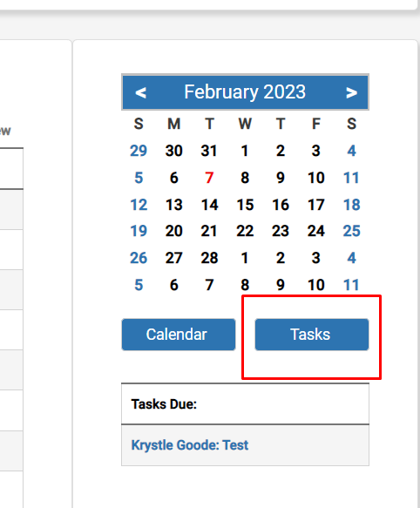
Task: Choose February 22 date
Action: (245, 231)
